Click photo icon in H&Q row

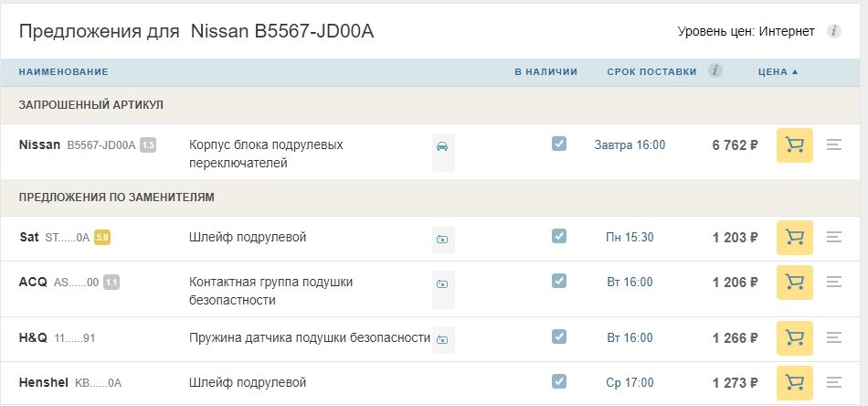[443, 339]
